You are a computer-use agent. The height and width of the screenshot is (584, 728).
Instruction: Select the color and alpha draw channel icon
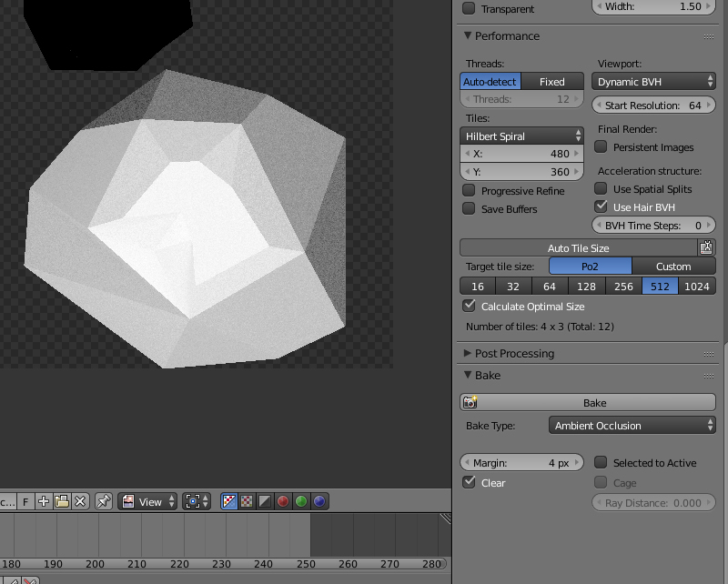point(227,501)
